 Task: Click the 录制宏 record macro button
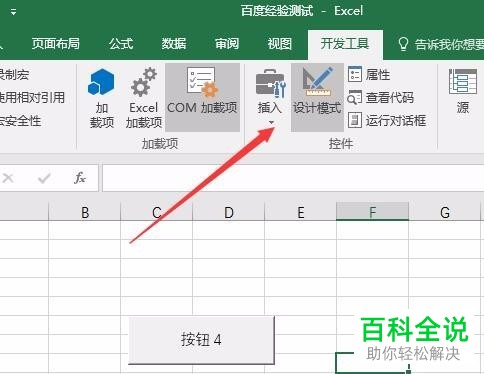(x=14, y=74)
